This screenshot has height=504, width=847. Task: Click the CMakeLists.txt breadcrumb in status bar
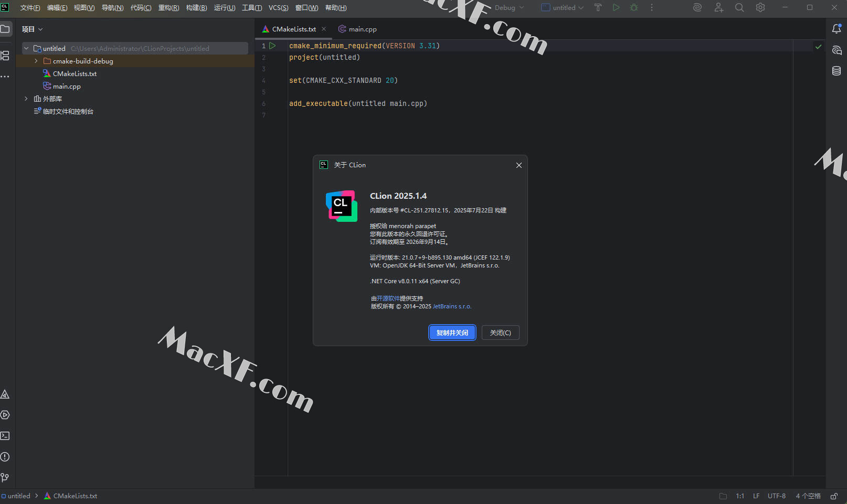coord(70,496)
